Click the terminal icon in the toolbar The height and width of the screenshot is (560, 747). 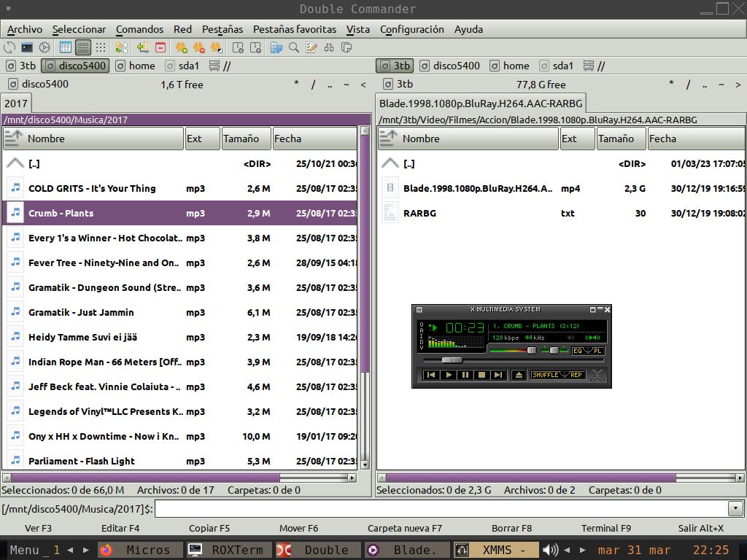click(x=27, y=47)
